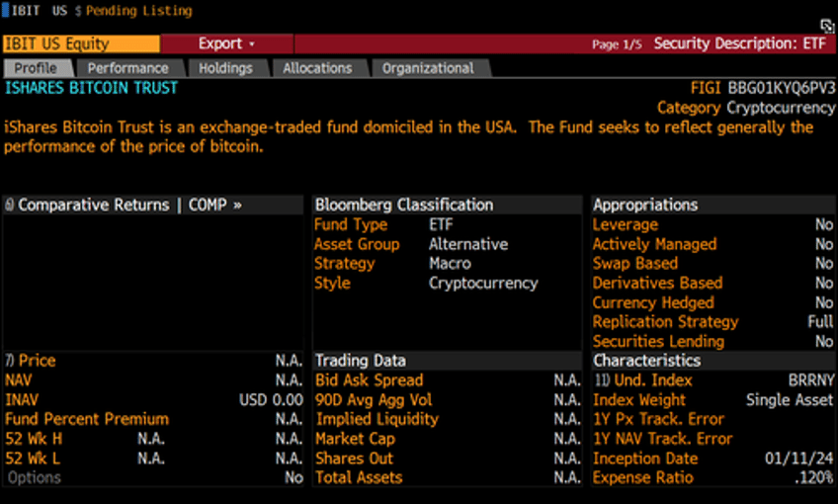Click the Fund Type label
This screenshot has width=838, height=504.
click(x=351, y=224)
